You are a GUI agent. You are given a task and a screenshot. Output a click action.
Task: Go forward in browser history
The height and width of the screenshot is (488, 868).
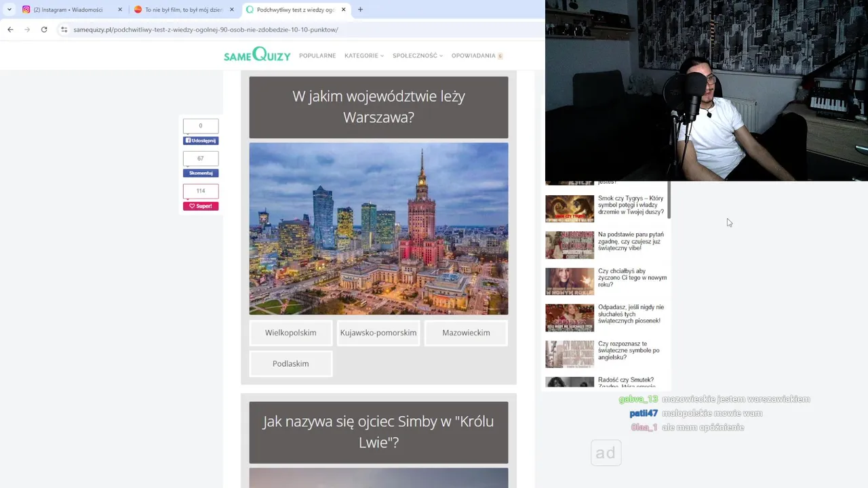[x=27, y=29]
